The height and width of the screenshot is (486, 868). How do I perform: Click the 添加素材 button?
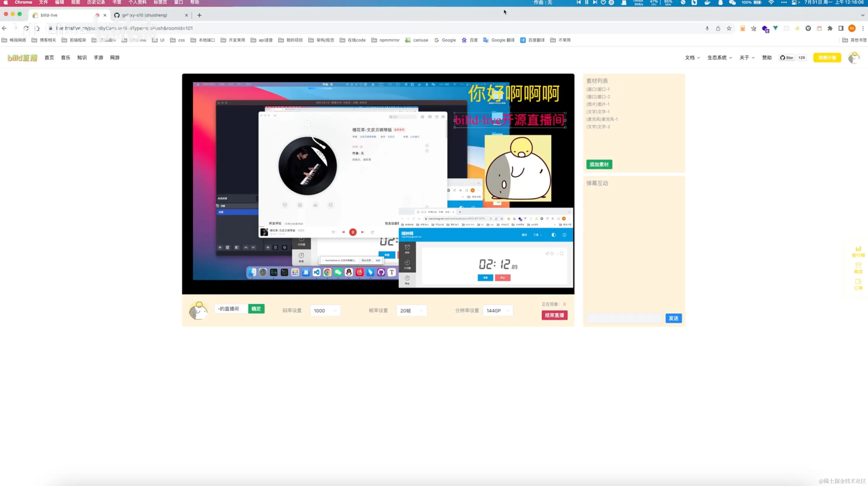(x=599, y=164)
